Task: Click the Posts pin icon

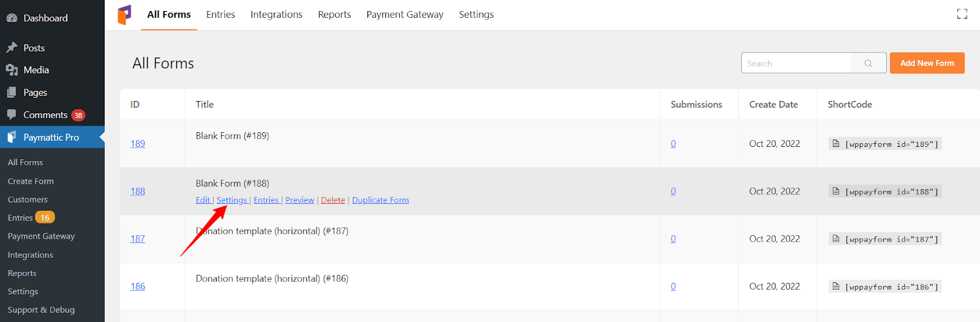Action: [x=12, y=48]
